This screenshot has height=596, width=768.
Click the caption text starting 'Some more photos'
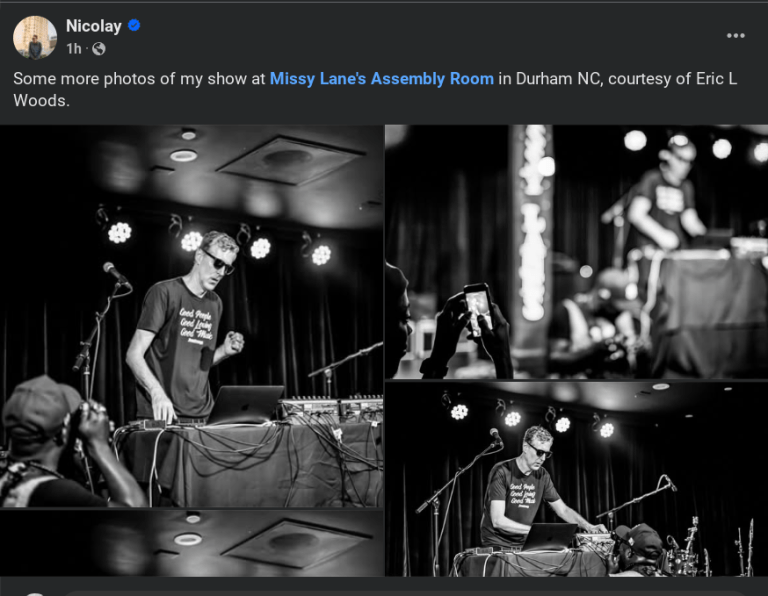tap(375, 90)
